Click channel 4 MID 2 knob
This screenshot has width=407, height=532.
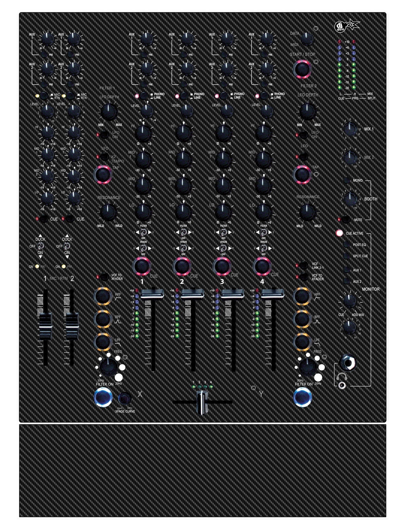[x=263, y=186]
